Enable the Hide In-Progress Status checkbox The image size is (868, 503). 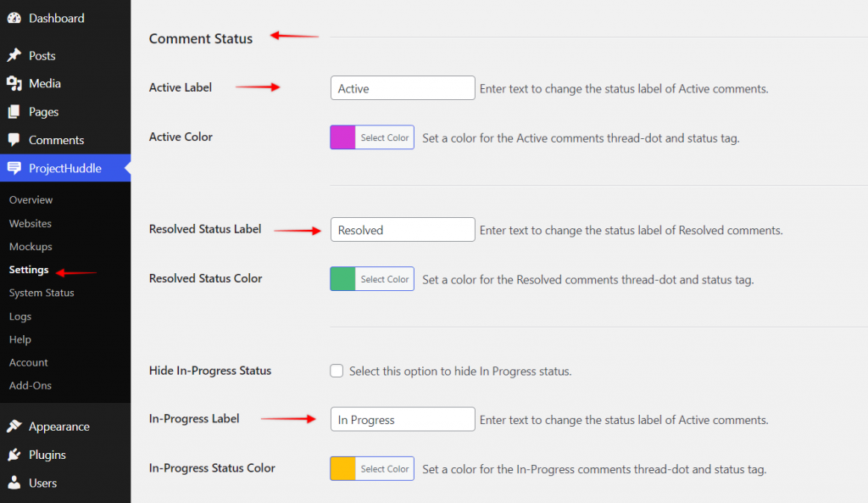(x=337, y=371)
